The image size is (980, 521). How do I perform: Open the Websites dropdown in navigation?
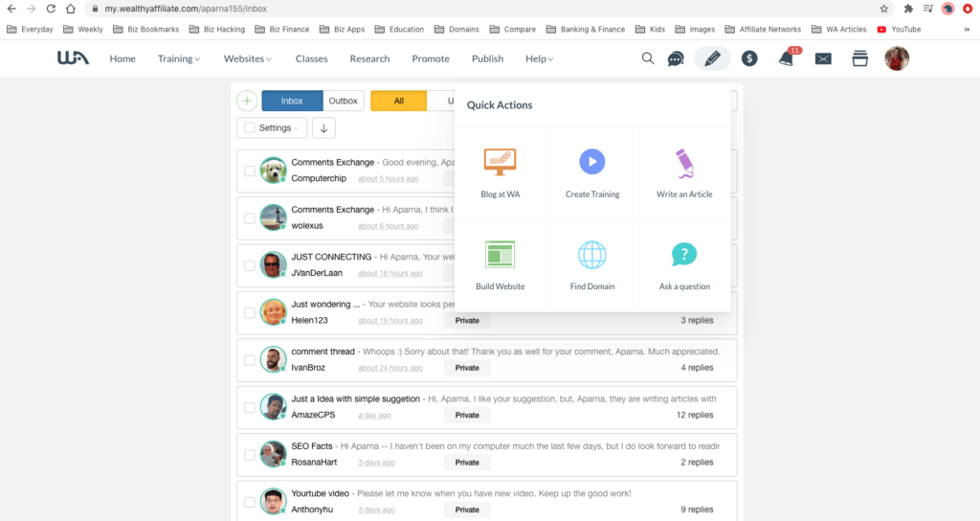(247, 58)
